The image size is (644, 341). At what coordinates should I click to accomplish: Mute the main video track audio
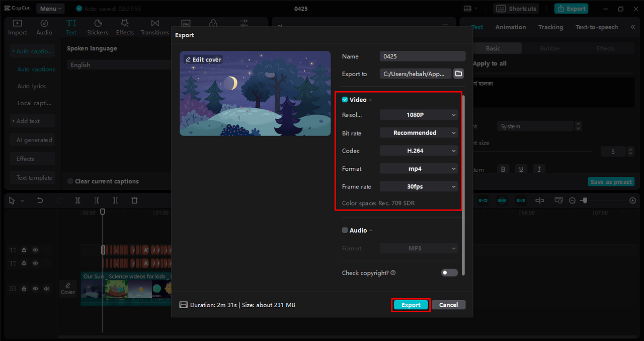pos(47,289)
